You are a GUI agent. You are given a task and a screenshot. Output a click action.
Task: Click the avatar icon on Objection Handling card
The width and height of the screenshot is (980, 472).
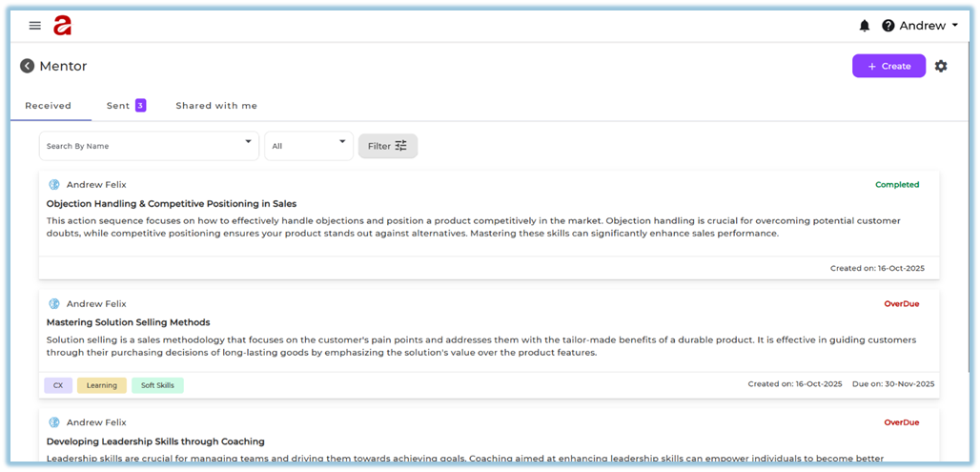coord(54,185)
